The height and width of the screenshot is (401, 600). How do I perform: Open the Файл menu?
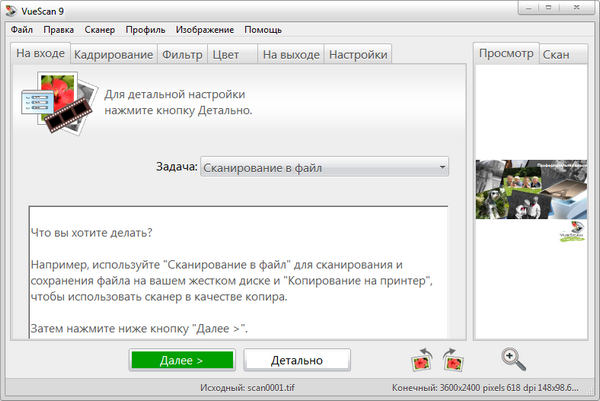[22, 30]
